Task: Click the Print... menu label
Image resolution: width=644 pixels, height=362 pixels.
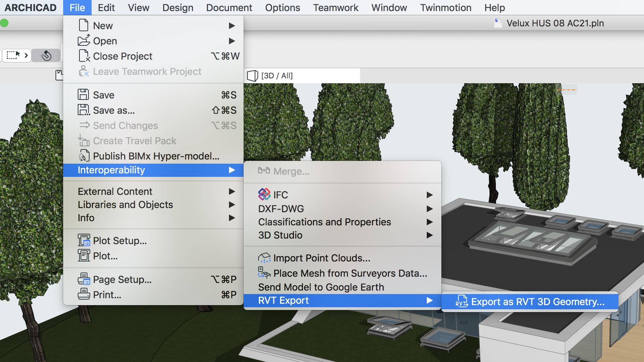Action: coord(107,295)
